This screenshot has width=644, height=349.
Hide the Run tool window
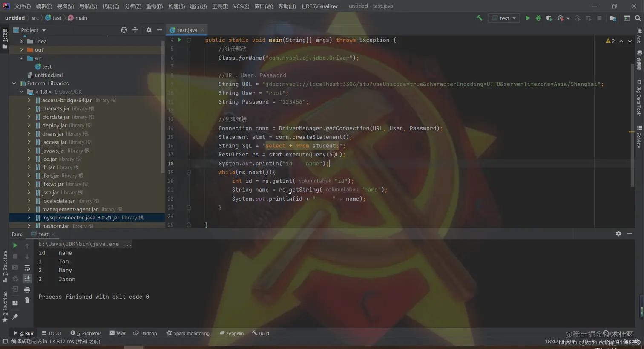(x=630, y=234)
